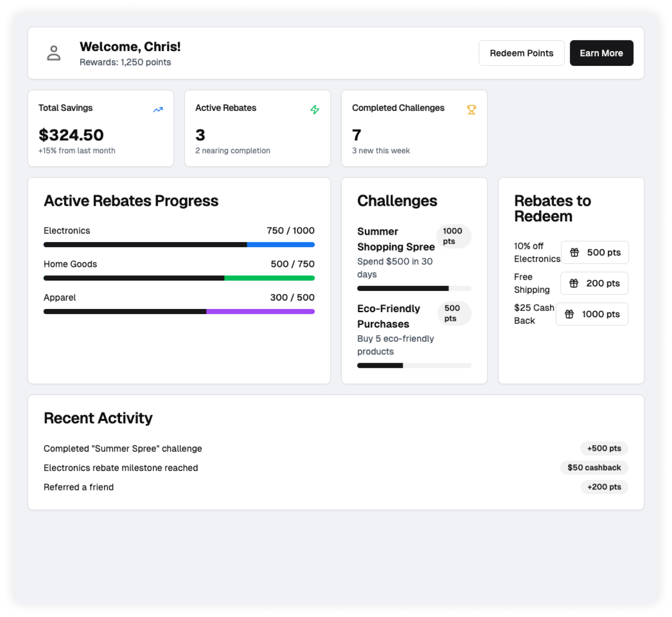
Task: Click the Electronics rebate progress bar
Action: click(179, 244)
